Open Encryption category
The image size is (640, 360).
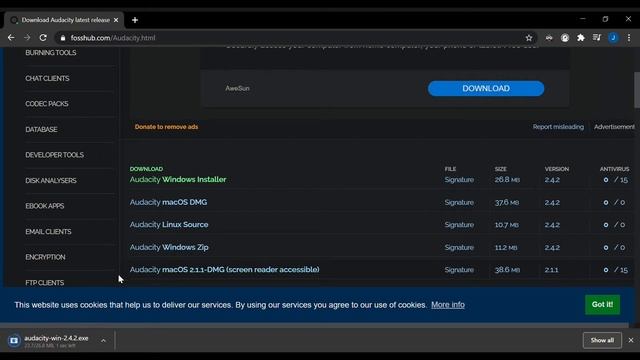pos(45,257)
